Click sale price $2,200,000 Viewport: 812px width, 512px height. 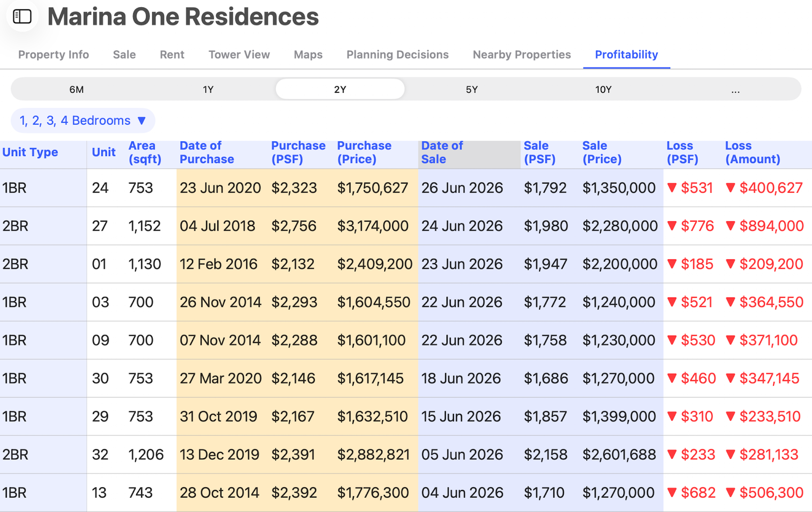click(620, 264)
